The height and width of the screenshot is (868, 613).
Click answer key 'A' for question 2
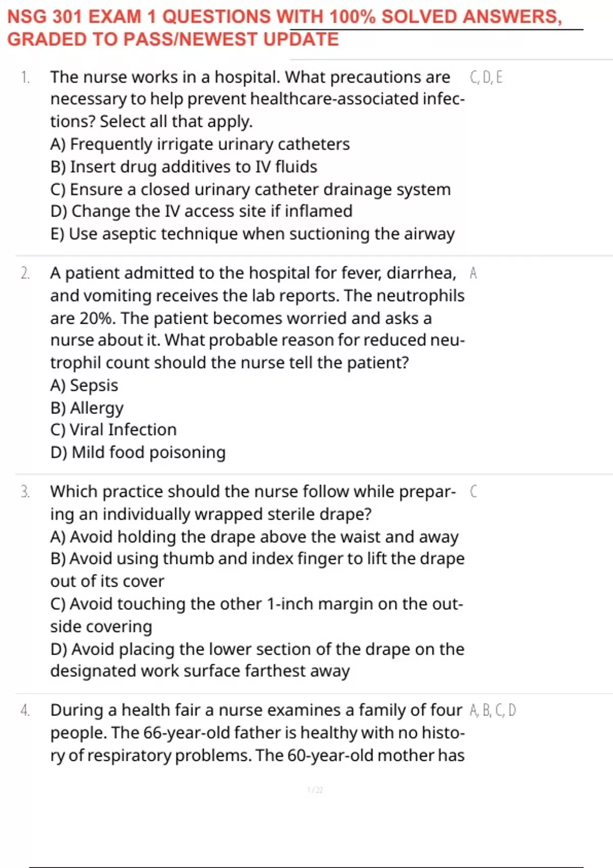coord(474,273)
